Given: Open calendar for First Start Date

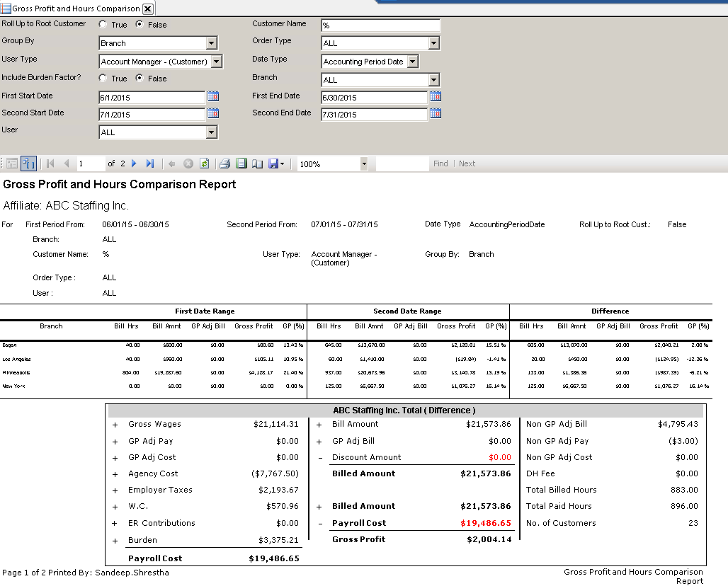Looking at the screenshot, I should (x=213, y=96).
